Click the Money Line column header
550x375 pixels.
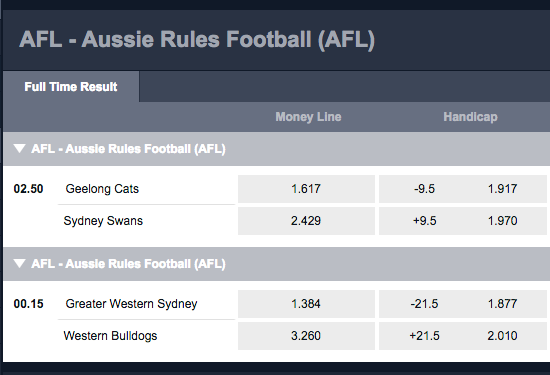(308, 117)
